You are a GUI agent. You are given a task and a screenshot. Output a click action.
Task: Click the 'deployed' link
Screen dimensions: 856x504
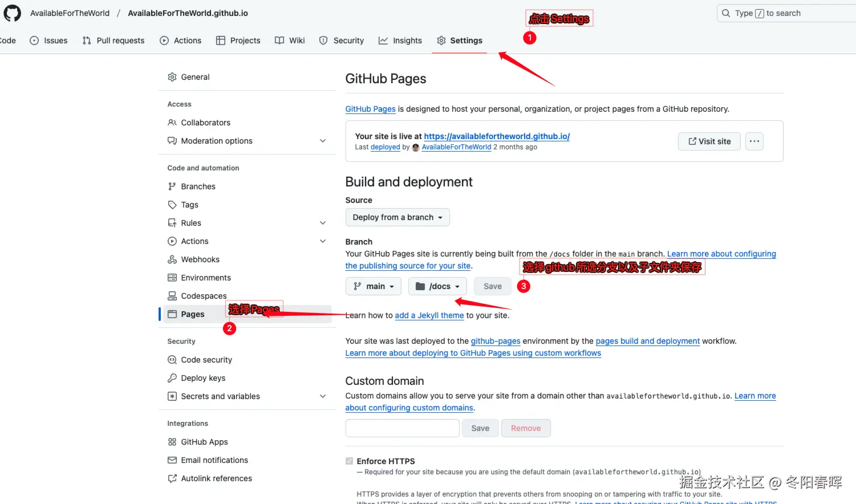(386, 147)
